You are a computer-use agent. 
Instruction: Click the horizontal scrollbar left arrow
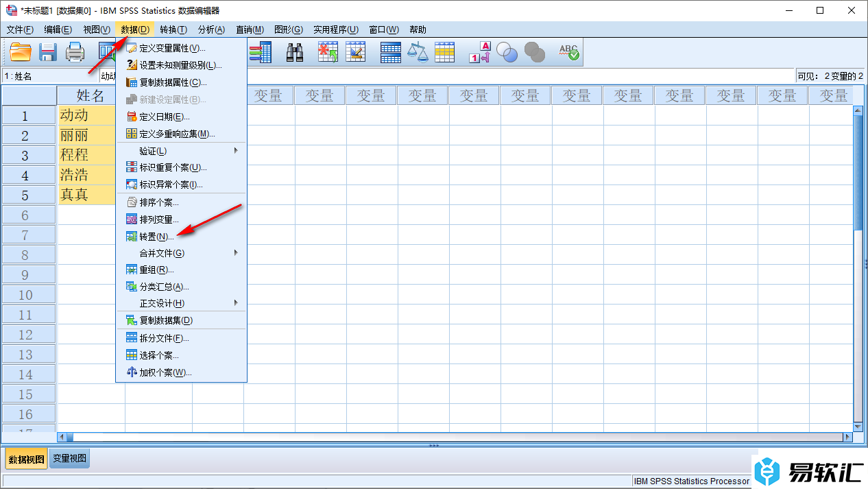62,437
